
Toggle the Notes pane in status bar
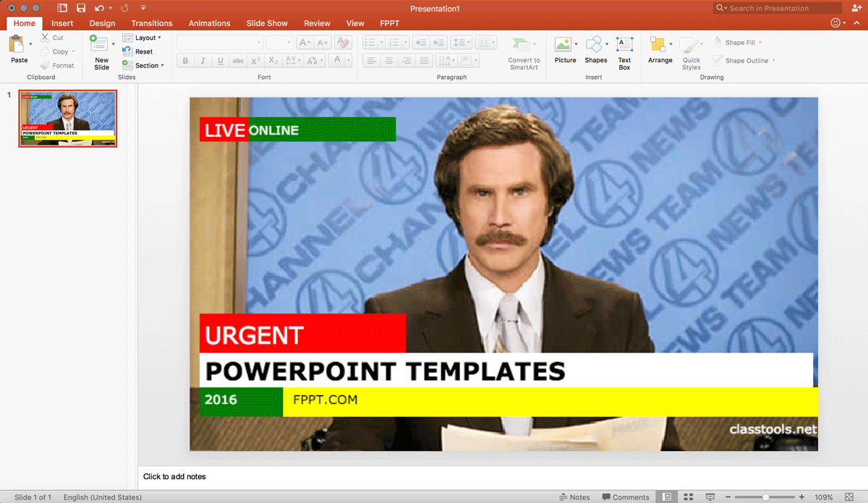tap(575, 497)
